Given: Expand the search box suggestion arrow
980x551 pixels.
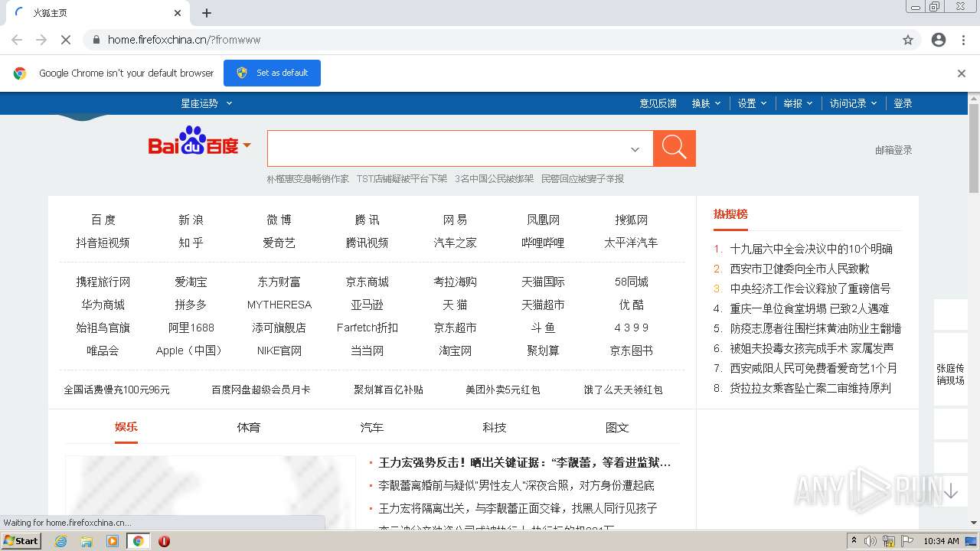Looking at the screenshot, I should (x=635, y=149).
